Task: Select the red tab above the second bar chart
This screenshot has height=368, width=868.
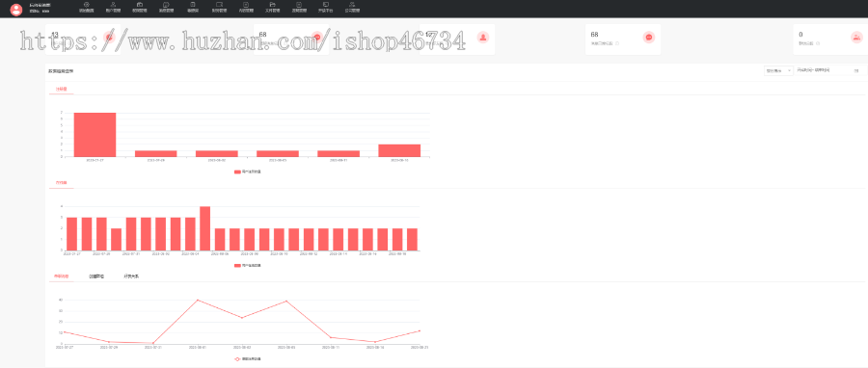Action: pyautogui.click(x=61, y=182)
